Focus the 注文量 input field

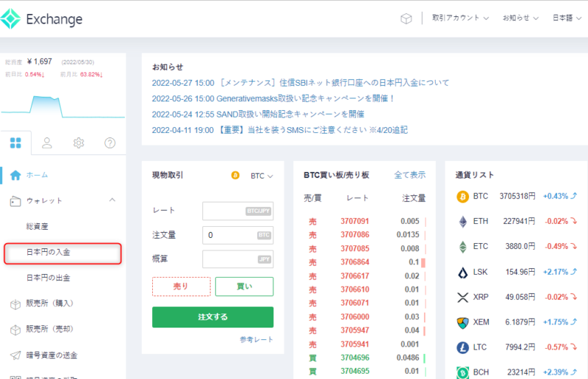point(237,235)
